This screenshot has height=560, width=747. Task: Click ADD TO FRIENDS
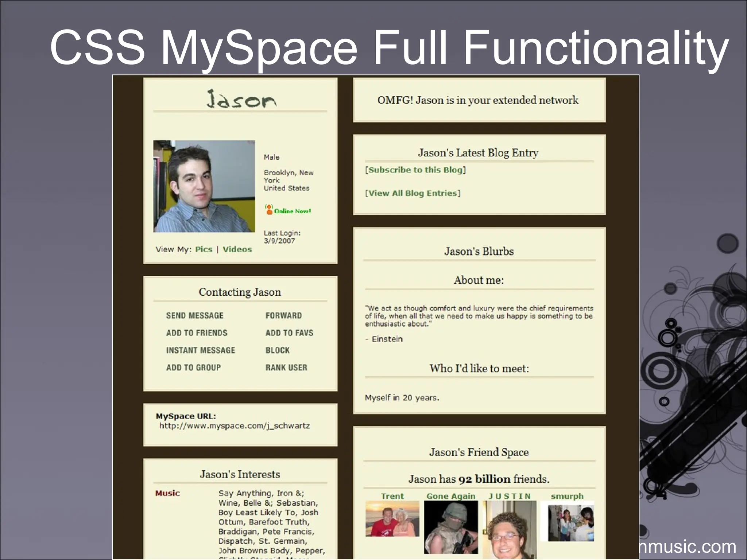197,333
